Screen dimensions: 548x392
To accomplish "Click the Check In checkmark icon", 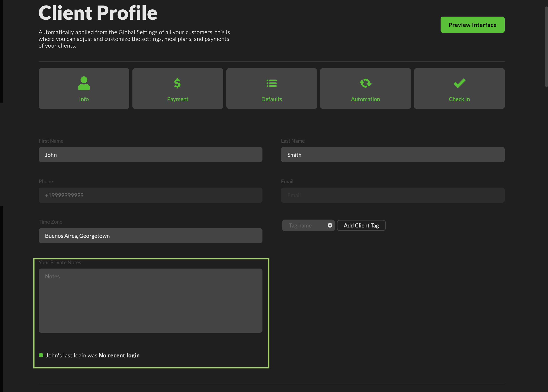I will point(459,83).
